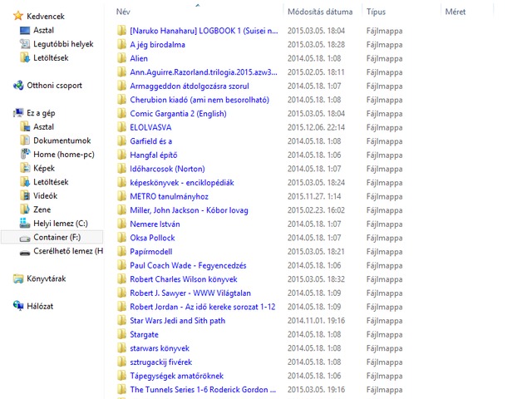This screenshot has width=532, height=399.
Task: Select [Naruko Hanaharu] LOGBOOK 1 folder name
Action: [204, 31]
